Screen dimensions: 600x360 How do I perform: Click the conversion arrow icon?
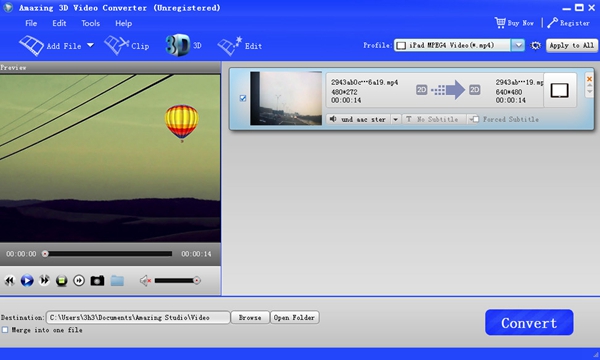point(448,90)
